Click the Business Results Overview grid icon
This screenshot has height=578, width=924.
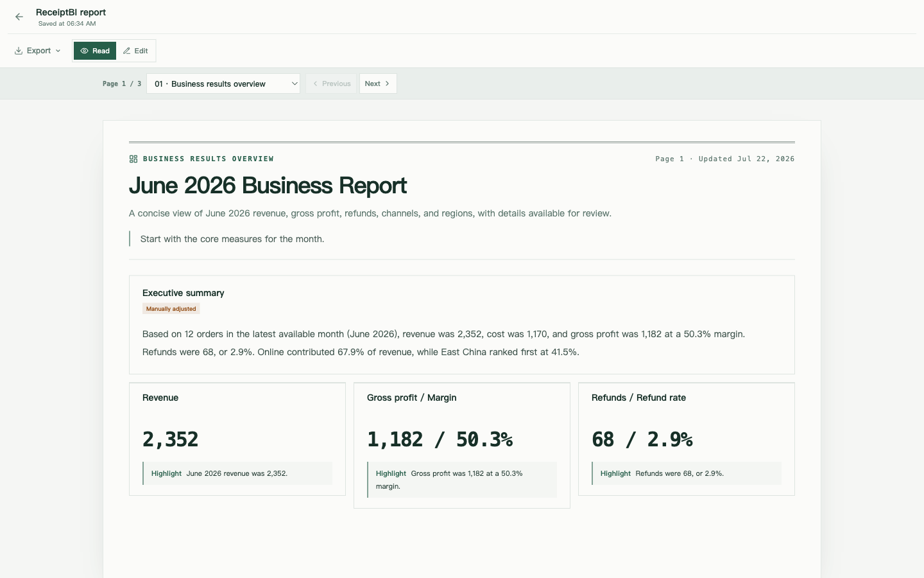pos(133,159)
